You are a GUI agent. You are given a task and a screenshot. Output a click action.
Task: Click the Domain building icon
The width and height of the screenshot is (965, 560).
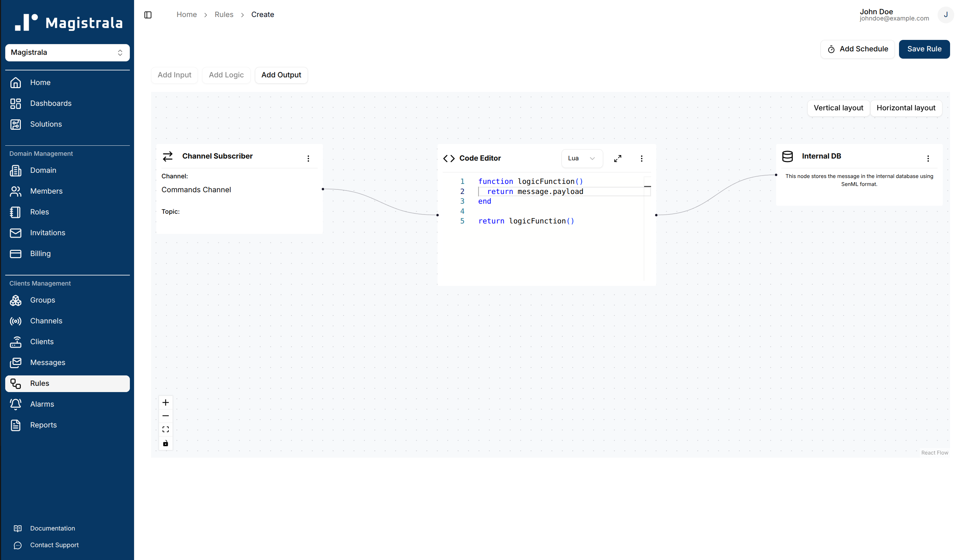point(16,170)
